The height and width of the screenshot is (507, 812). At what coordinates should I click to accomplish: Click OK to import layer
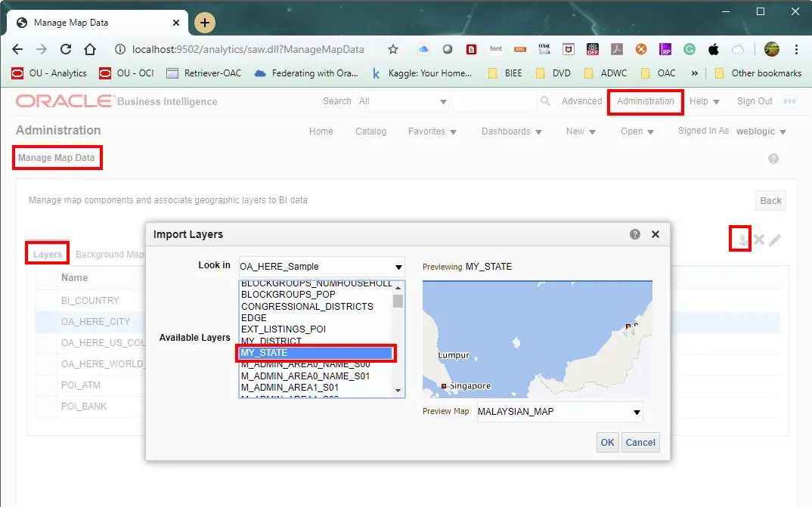607,442
